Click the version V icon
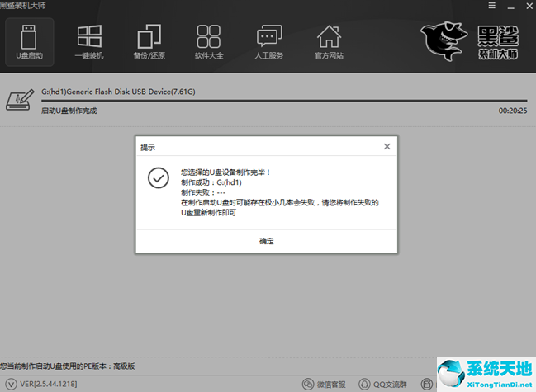Viewport: 536px width, 392px height. (11, 384)
